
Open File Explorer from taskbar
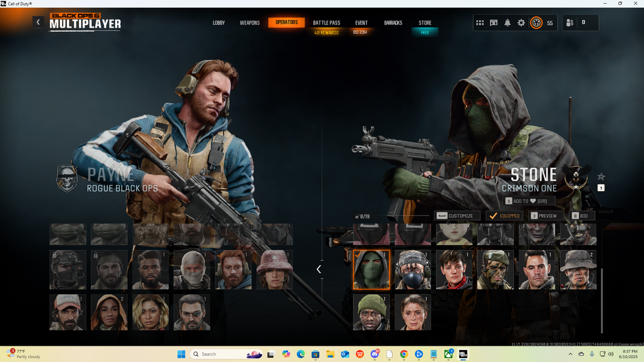tap(330, 354)
